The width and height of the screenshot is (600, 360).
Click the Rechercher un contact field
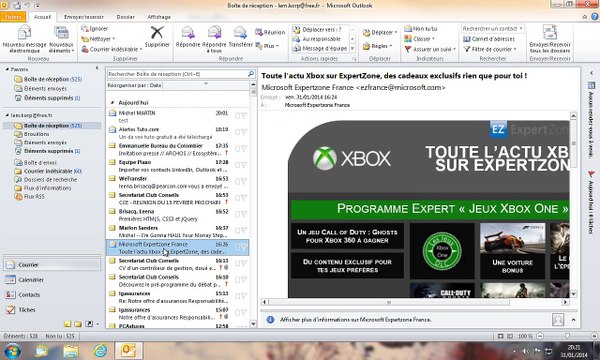point(492,29)
